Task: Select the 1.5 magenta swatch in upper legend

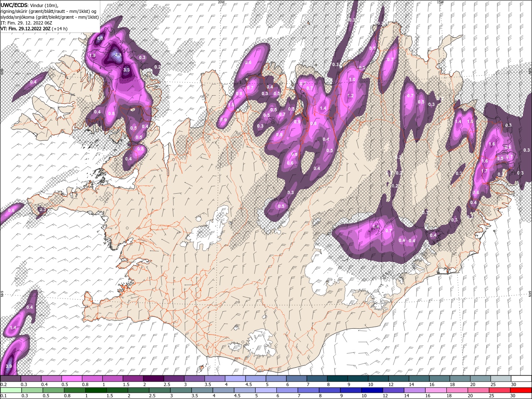Action: pyautogui.click(x=133, y=378)
